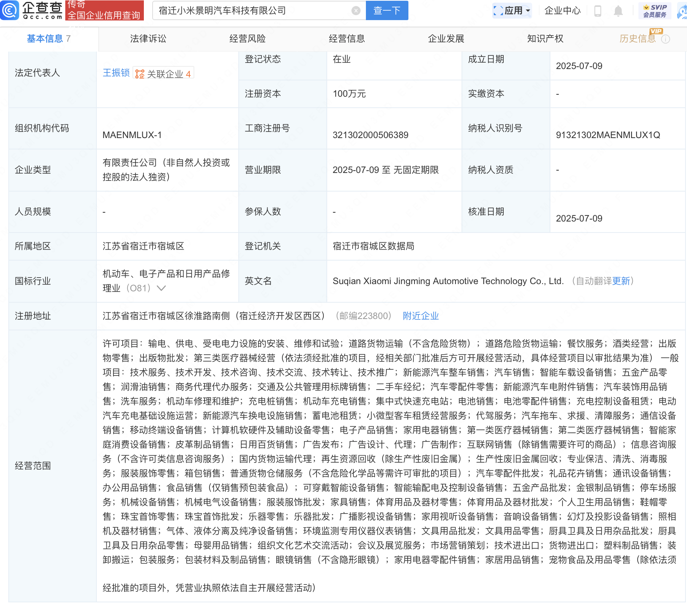Click the SVIP member service badge
Viewport: 687px width, 616px height.
pos(655,11)
